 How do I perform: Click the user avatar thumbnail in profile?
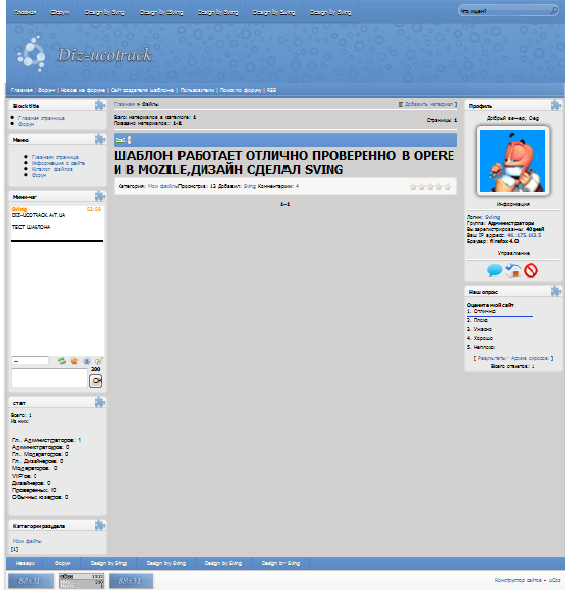pos(513,161)
